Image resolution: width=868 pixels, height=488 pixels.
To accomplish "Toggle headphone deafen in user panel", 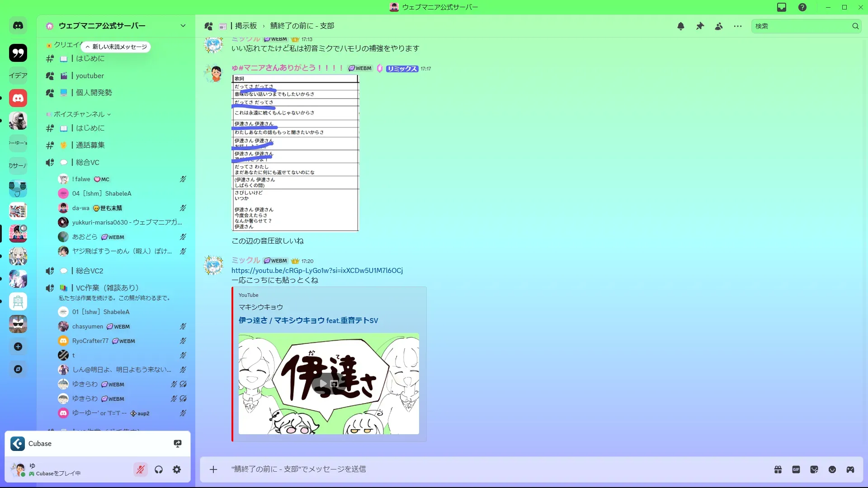I will click(159, 469).
